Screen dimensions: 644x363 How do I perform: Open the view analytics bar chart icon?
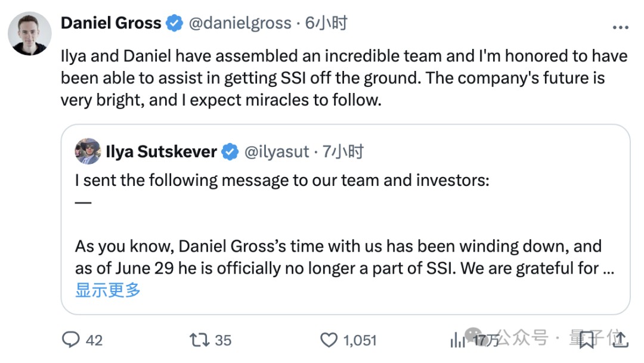pos(457,340)
